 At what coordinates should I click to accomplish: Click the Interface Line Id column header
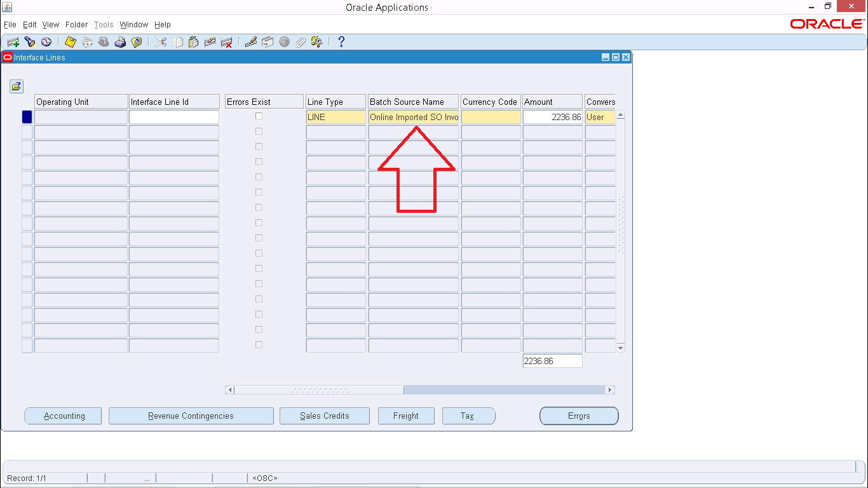[174, 102]
